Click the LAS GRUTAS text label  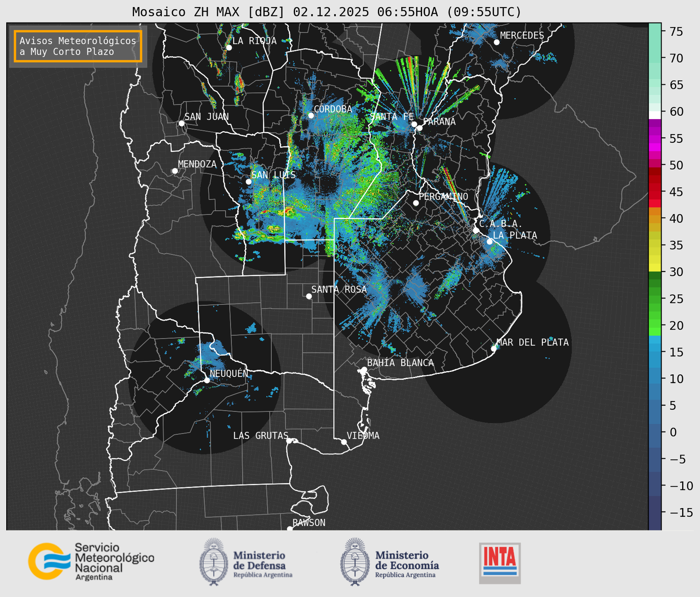(x=261, y=436)
